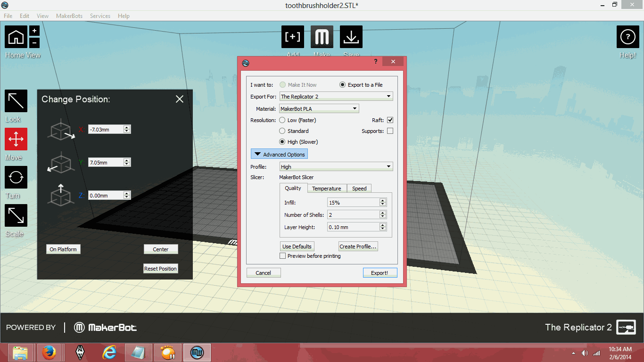Screen dimensions: 644x362
Task: Open the Services menu
Action: tap(100, 16)
